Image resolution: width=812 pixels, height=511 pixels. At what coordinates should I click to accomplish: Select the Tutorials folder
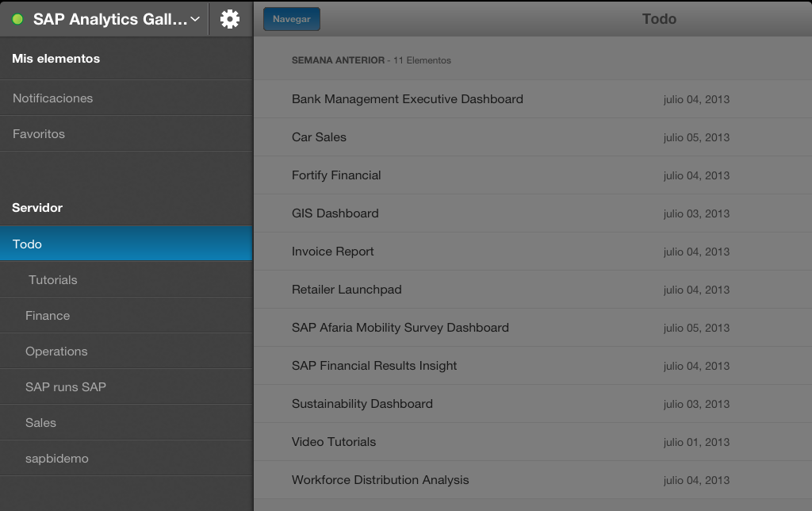pos(53,280)
